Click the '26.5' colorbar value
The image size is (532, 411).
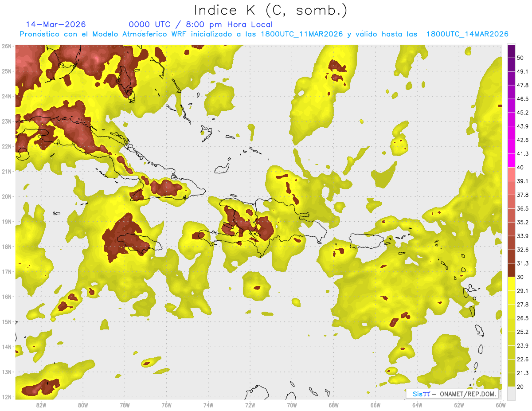tap(523, 318)
